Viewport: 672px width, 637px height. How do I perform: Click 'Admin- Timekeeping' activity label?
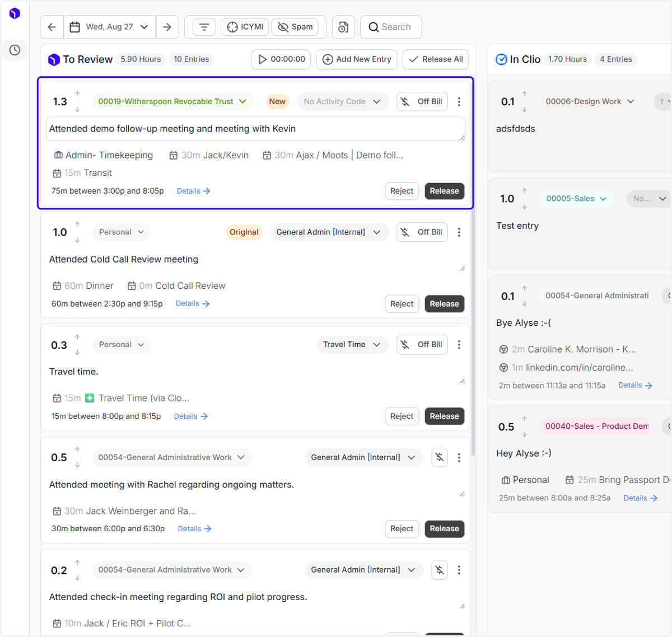click(103, 156)
